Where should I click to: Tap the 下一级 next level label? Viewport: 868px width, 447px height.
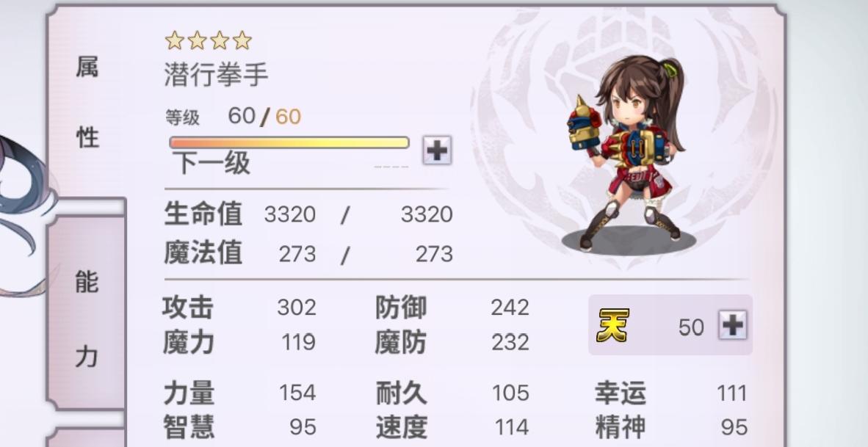point(211,163)
